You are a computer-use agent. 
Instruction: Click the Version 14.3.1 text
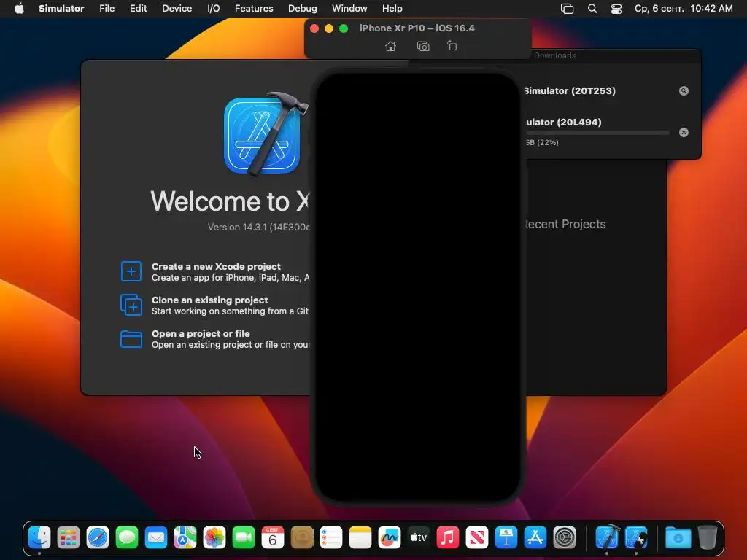259,227
